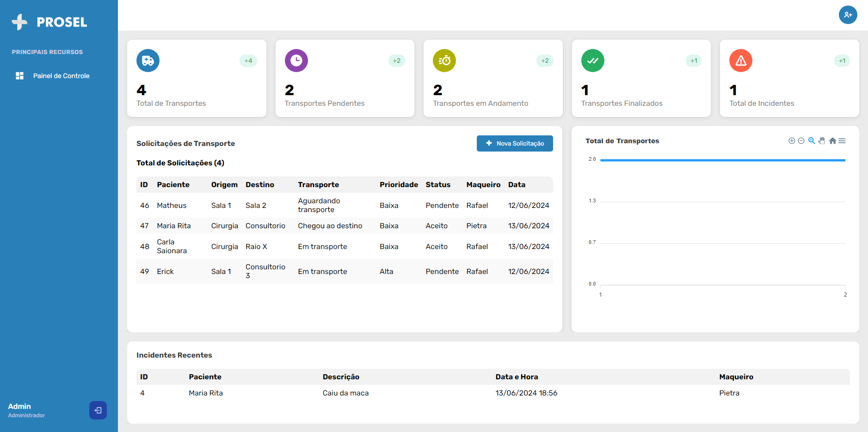Click the logout icon beside Admin
Screen dimensions: 868x432
click(x=98, y=410)
